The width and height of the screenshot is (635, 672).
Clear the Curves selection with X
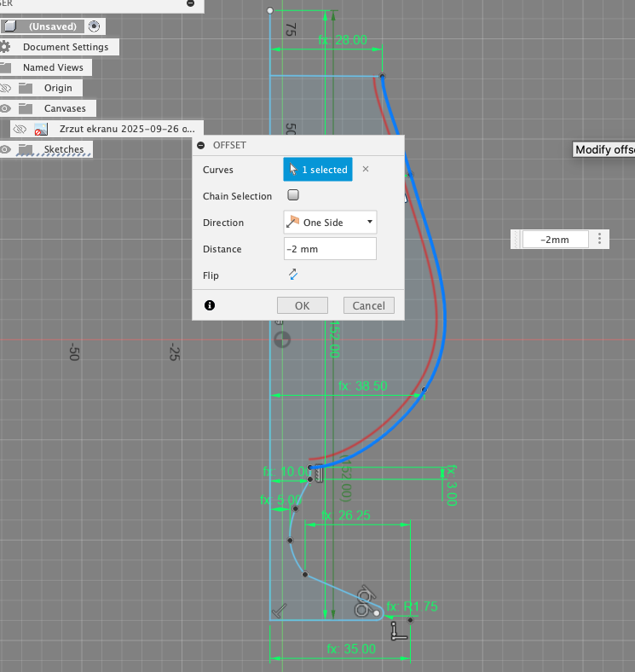point(366,169)
